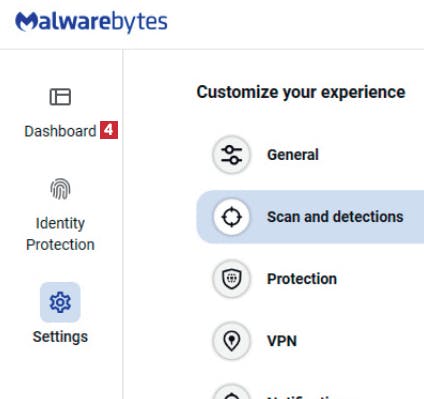Screen dimensions: 424x399
Task: Click the General sliders icon
Action: click(231, 155)
